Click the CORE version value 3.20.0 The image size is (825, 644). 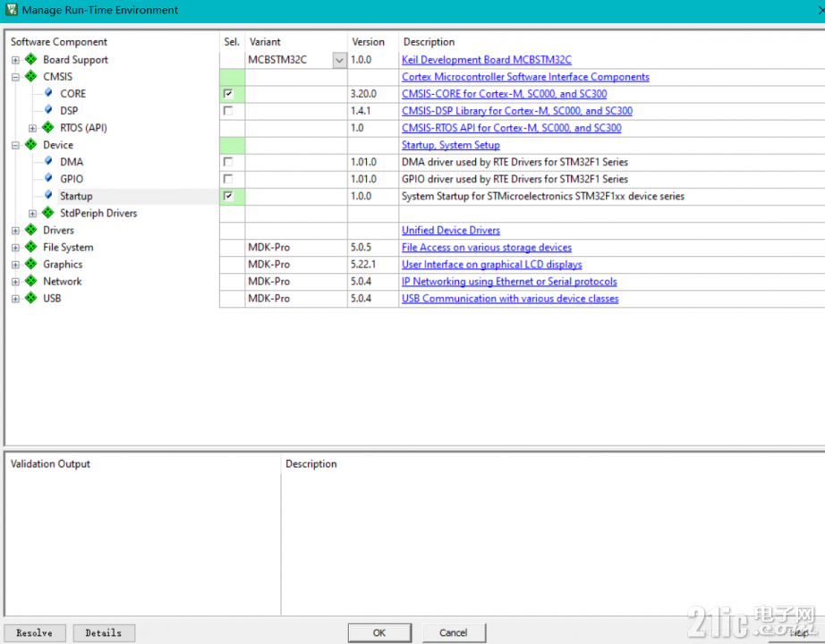point(363,94)
